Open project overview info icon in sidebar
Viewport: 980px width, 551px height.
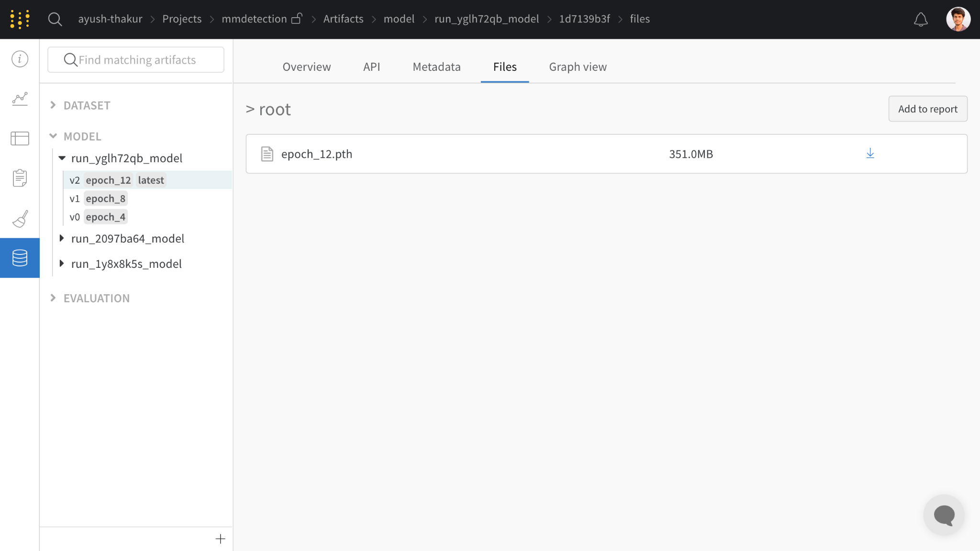coord(20,59)
